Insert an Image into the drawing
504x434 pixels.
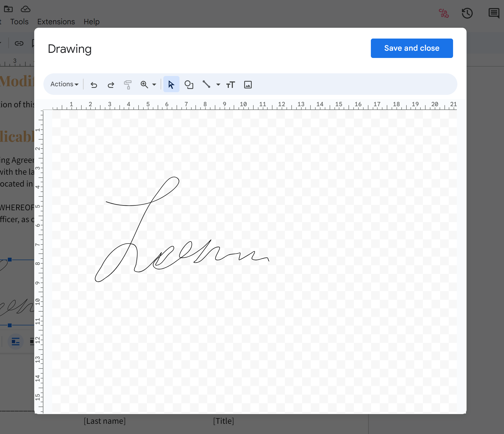point(248,84)
